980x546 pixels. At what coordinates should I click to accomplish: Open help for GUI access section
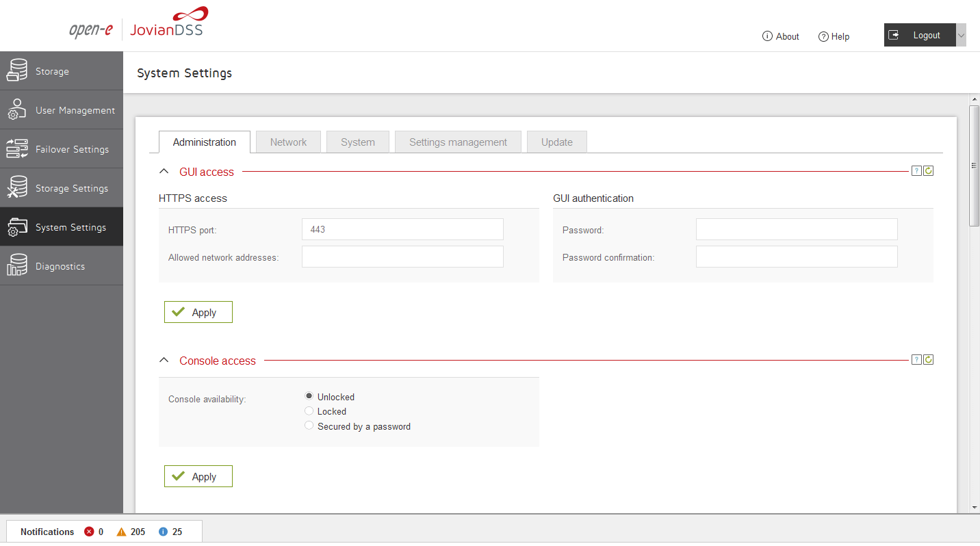coord(916,171)
